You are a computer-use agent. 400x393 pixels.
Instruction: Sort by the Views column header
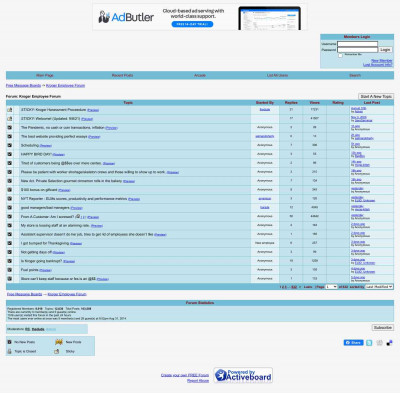click(x=314, y=103)
